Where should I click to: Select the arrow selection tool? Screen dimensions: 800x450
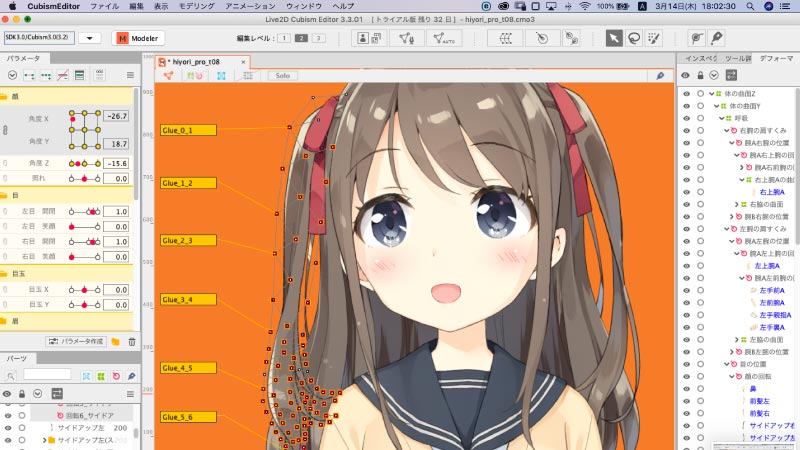(614, 38)
